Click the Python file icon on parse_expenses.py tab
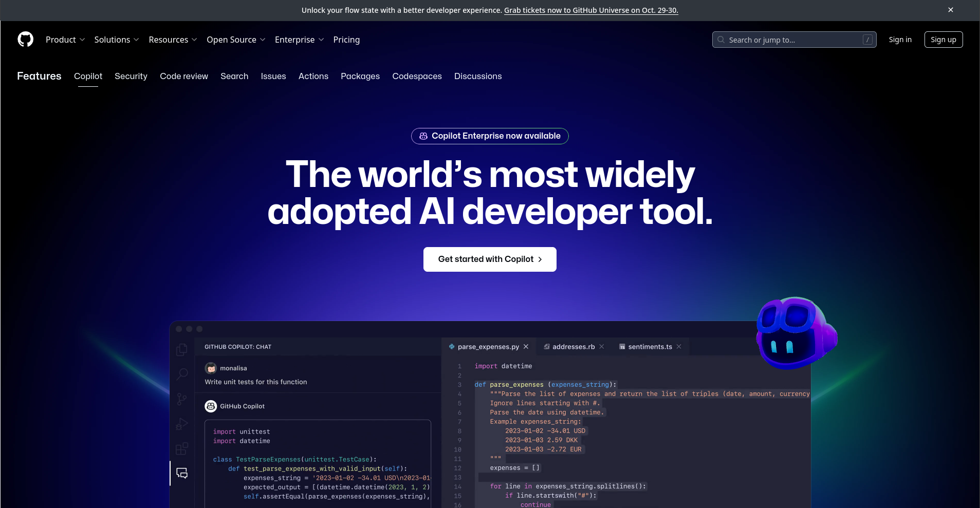 (452, 347)
